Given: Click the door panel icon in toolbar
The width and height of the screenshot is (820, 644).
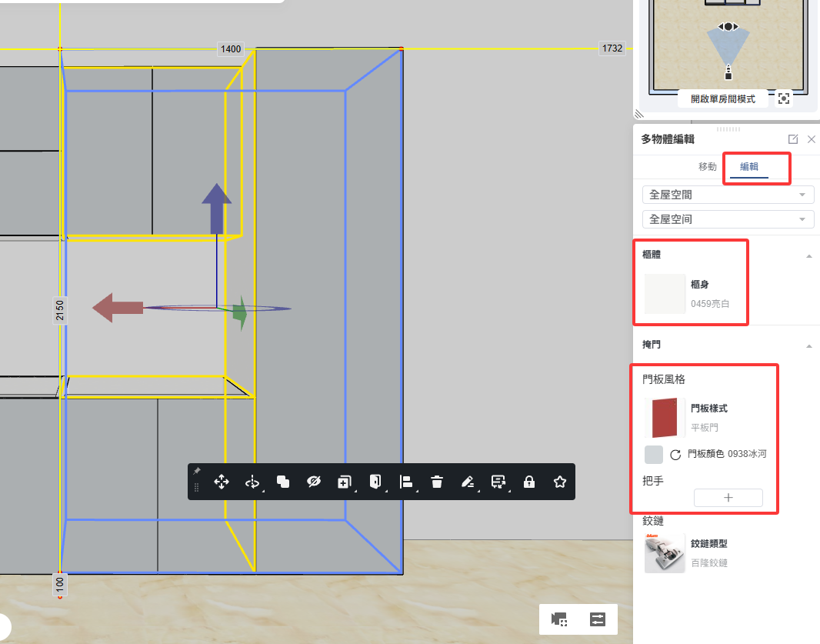Looking at the screenshot, I should pos(375,482).
